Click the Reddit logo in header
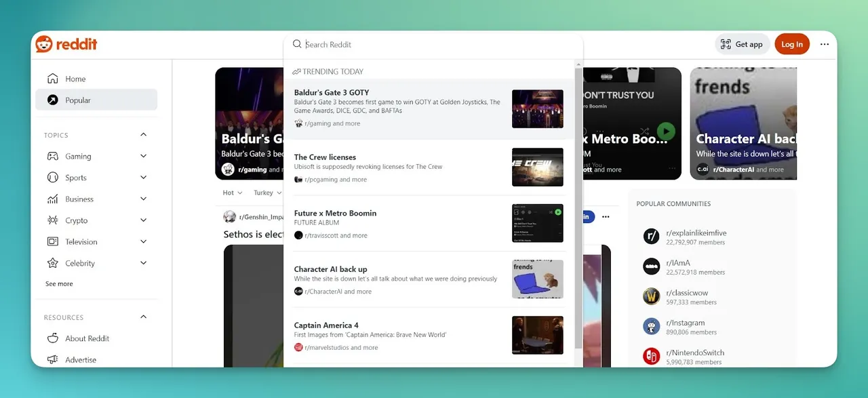The width and height of the screenshot is (868, 398). pos(66,44)
